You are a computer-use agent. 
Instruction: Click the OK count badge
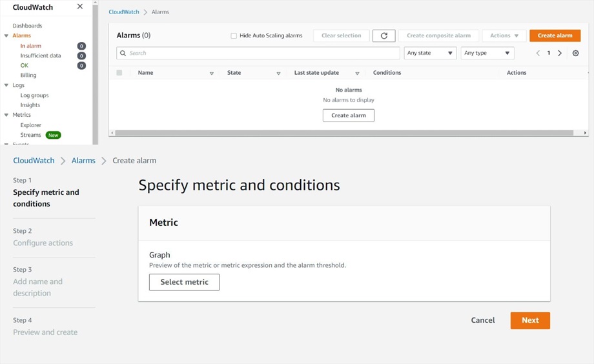81,66
